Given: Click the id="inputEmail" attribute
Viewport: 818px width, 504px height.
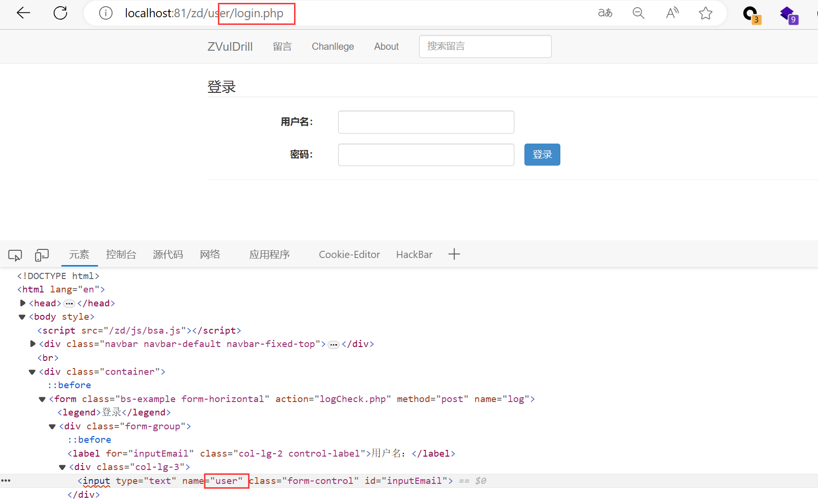Looking at the screenshot, I should (406, 481).
